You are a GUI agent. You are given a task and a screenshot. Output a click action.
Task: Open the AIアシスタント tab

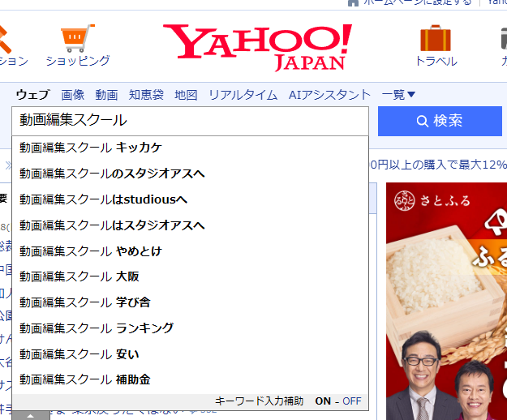click(329, 95)
